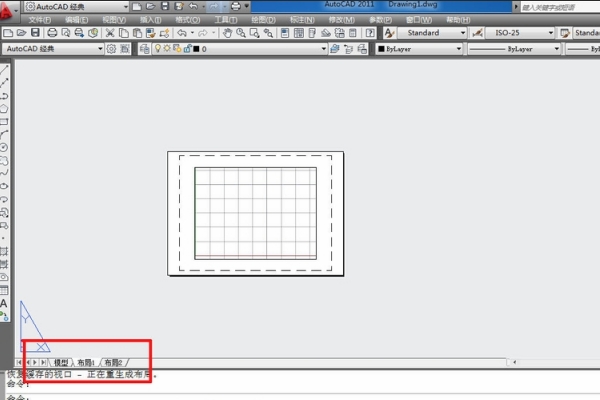
Task: Open the Text Style icon
Action: tap(389, 33)
